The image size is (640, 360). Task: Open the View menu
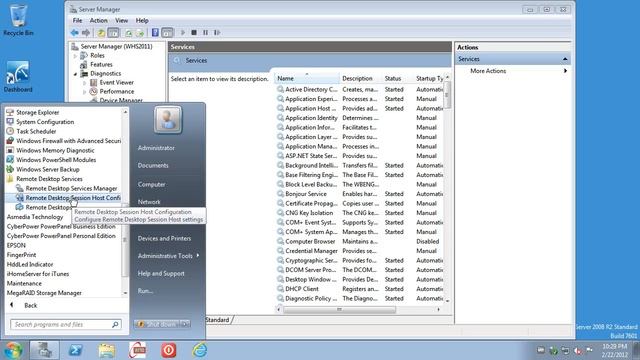(121, 20)
